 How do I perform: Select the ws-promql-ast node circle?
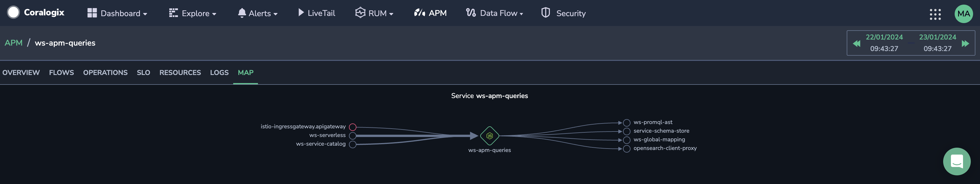pos(626,123)
